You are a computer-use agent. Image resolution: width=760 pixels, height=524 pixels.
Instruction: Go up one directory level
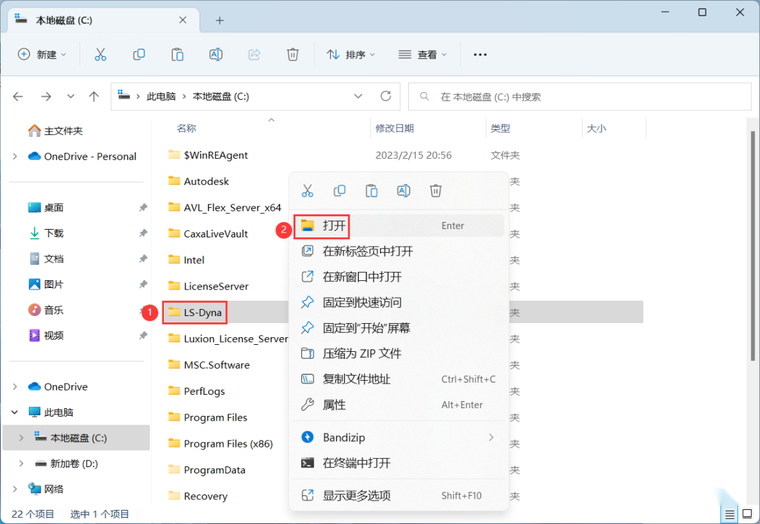click(x=94, y=96)
